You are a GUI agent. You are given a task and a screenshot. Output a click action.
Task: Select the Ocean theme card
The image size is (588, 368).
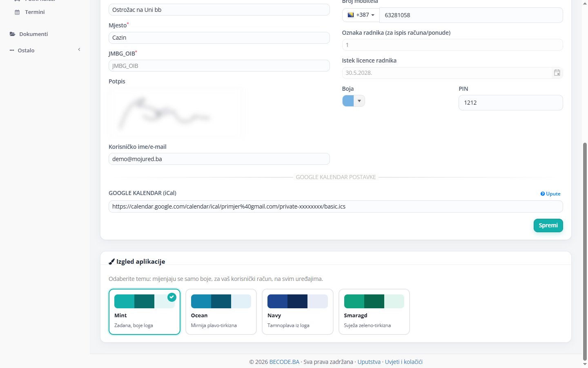(221, 312)
